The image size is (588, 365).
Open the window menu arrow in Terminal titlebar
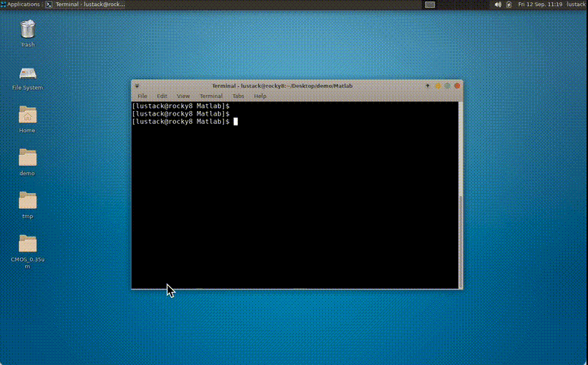[137, 86]
